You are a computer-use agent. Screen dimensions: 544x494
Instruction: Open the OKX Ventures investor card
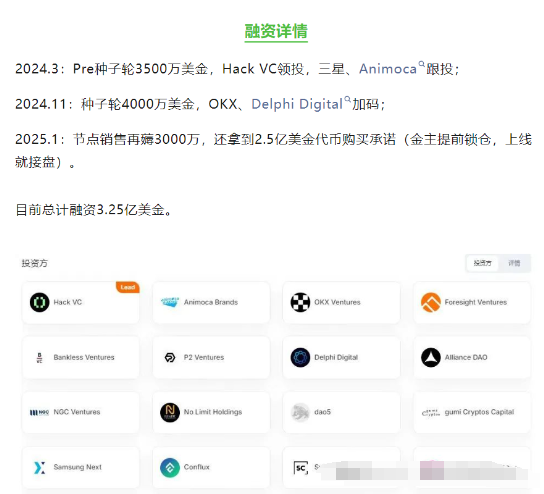342,303
